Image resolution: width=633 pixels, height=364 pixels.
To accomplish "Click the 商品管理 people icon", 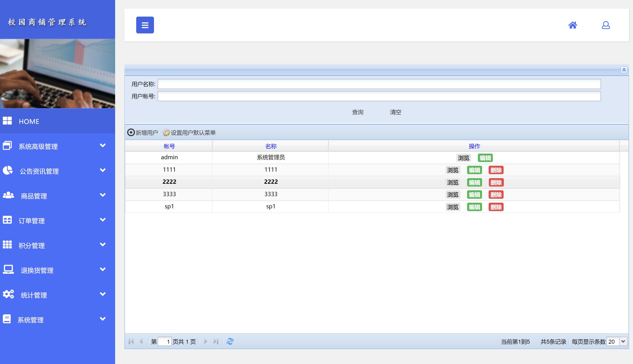I will coord(8,195).
